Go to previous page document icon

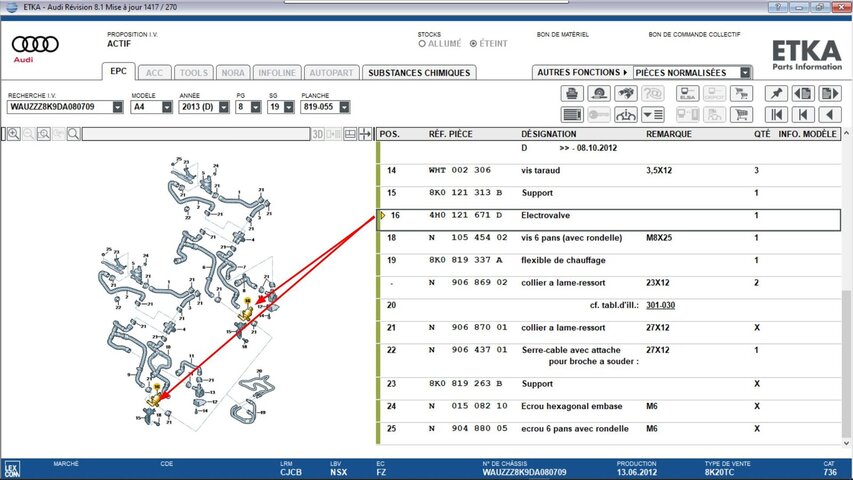[803, 94]
